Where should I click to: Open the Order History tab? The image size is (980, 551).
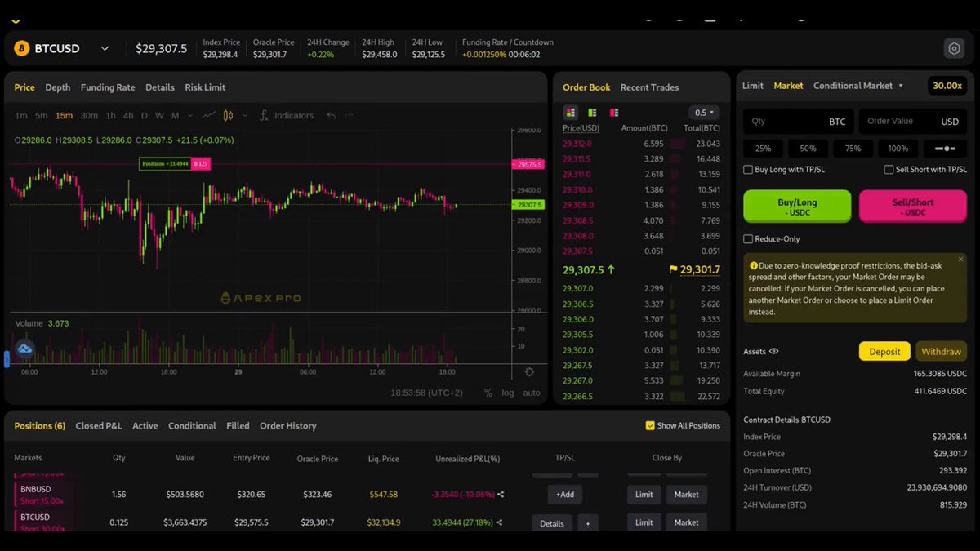[x=287, y=426]
